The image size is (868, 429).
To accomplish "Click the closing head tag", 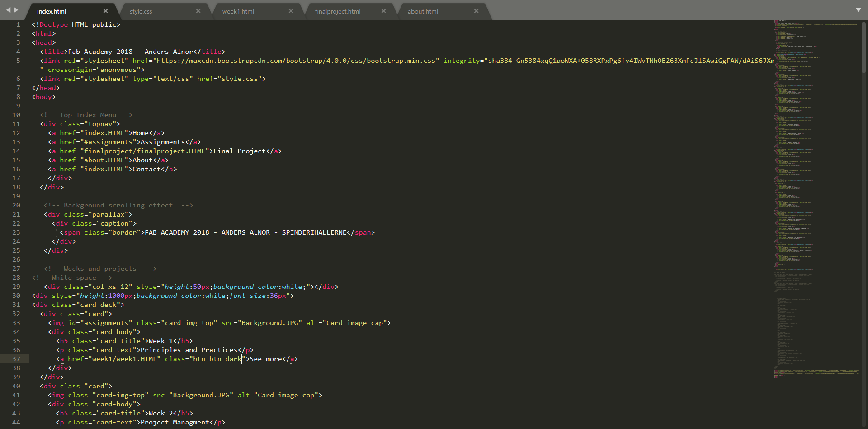I will [x=46, y=88].
